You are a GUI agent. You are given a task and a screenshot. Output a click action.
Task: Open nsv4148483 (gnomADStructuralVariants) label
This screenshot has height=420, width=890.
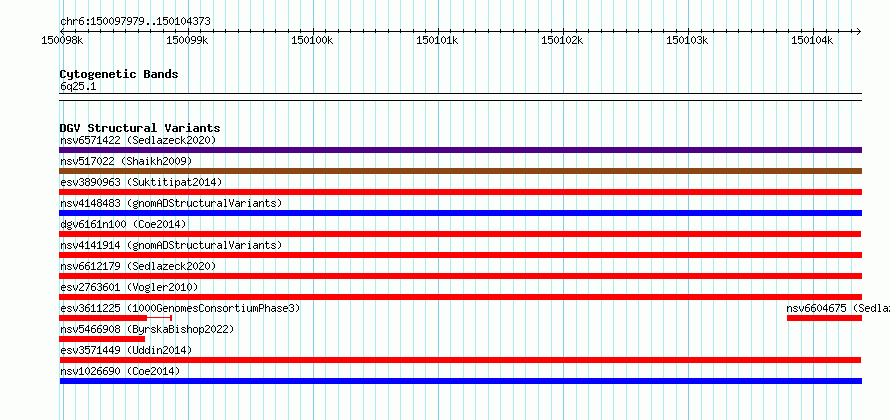click(x=171, y=203)
